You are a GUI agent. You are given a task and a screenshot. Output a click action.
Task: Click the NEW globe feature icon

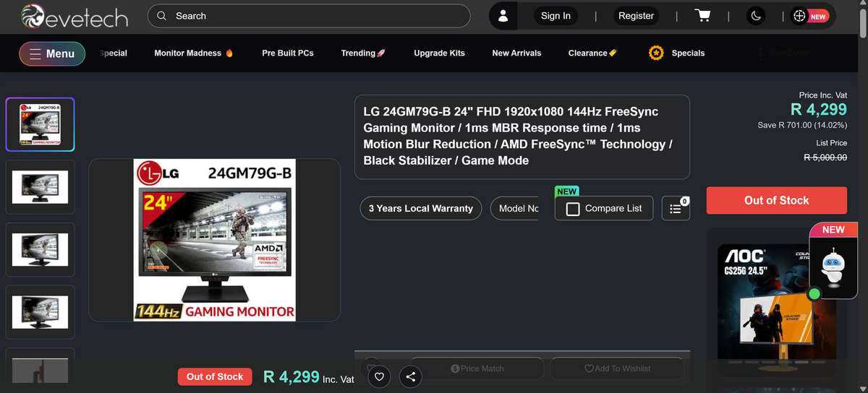pyautogui.click(x=809, y=16)
